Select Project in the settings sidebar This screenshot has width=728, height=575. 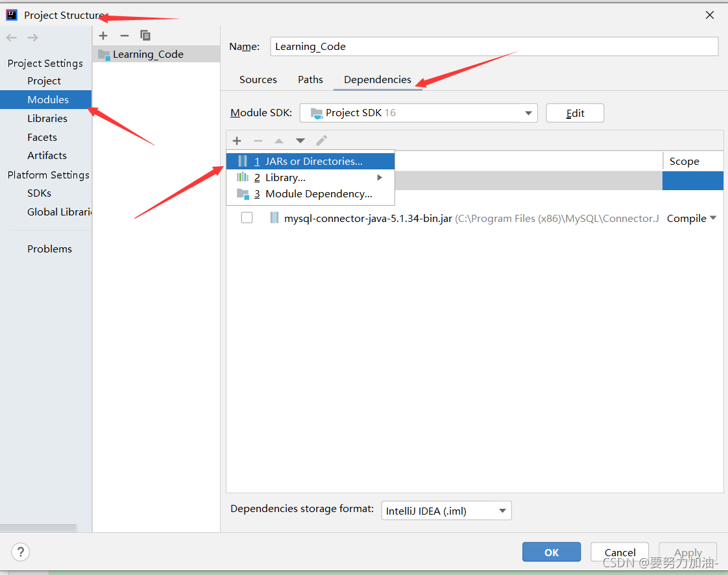click(46, 81)
